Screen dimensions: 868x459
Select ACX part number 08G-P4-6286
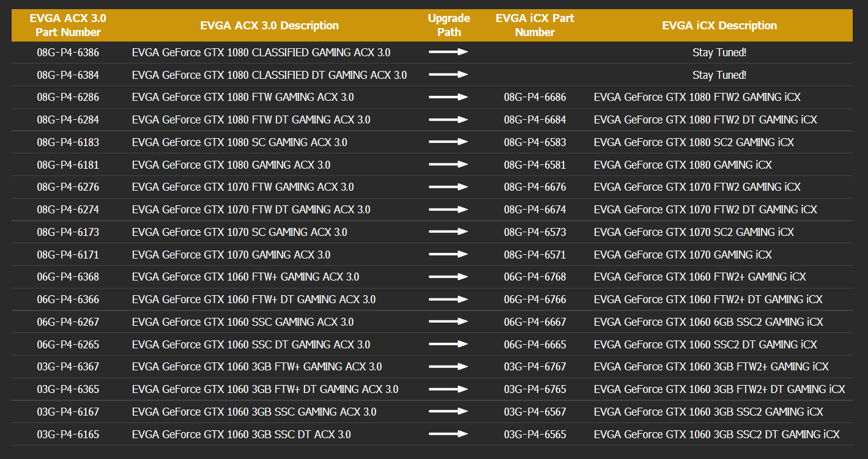[68, 97]
